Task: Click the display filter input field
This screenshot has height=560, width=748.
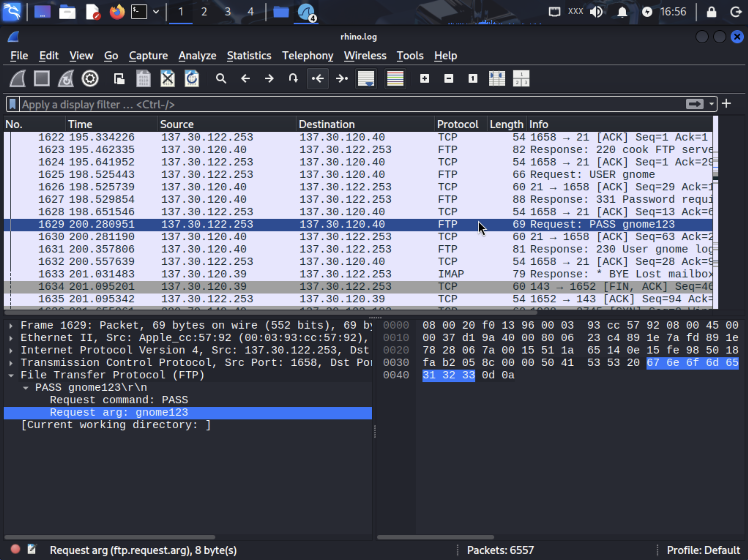Action: point(338,104)
